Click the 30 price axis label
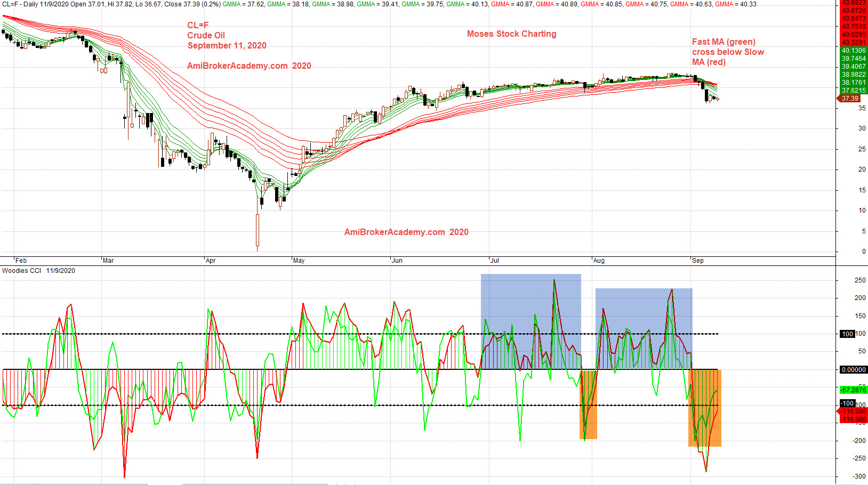Screen dimensions: 868x485 (x=862, y=128)
